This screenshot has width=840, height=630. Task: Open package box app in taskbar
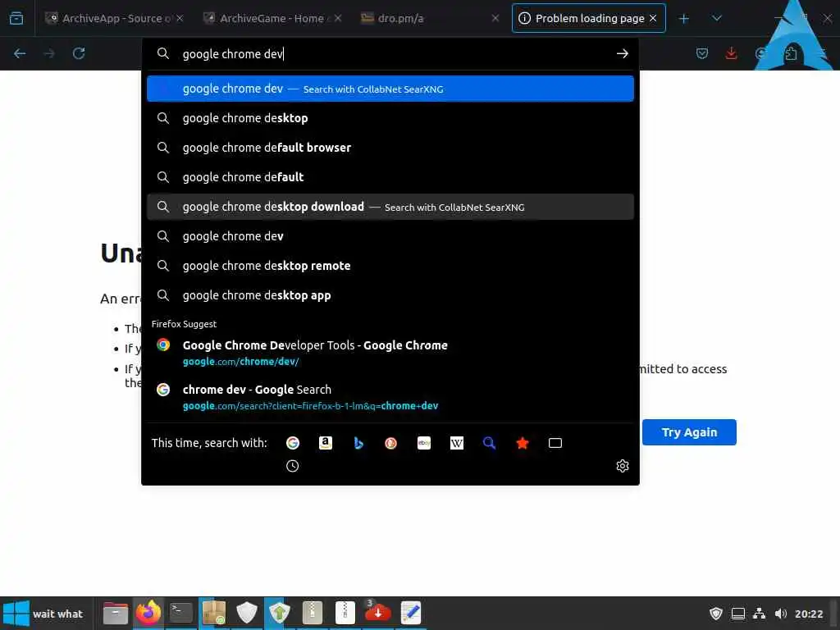pos(214,613)
